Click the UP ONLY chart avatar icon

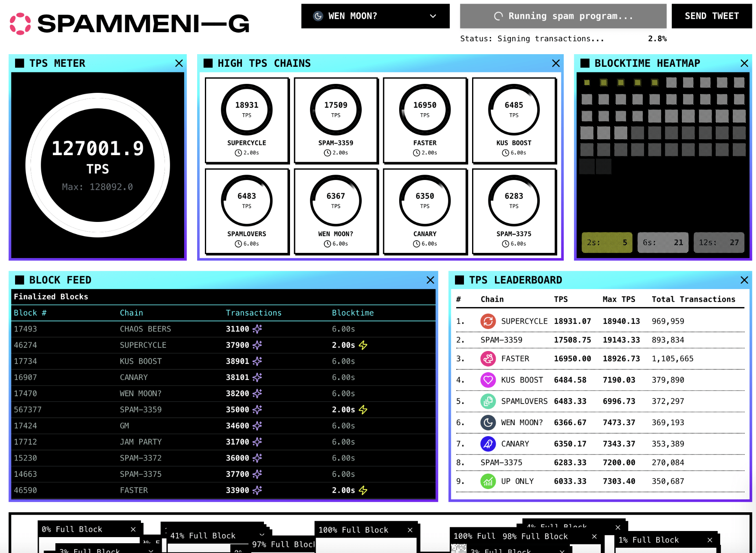coord(488,481)
